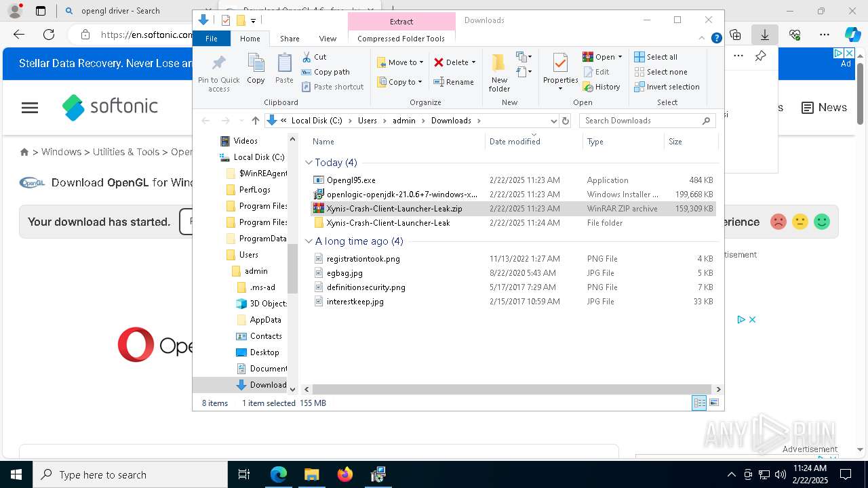Open address bar history dropdown
868x488 pixels.
554,121
